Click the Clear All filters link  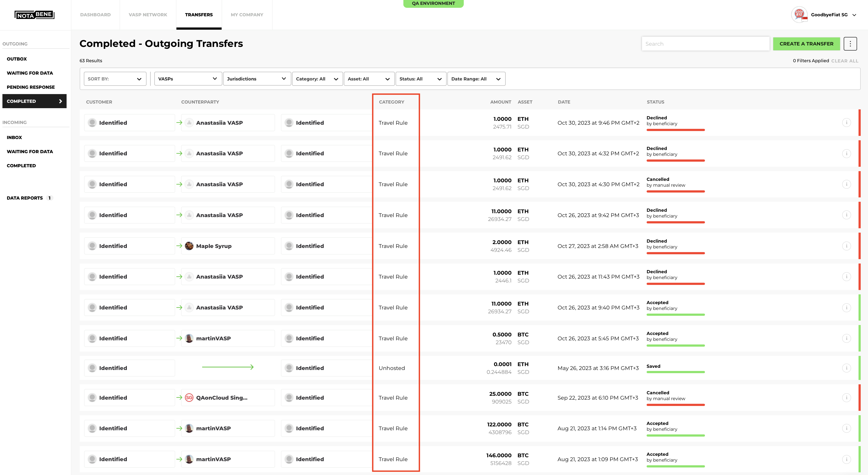click(844, 61)
